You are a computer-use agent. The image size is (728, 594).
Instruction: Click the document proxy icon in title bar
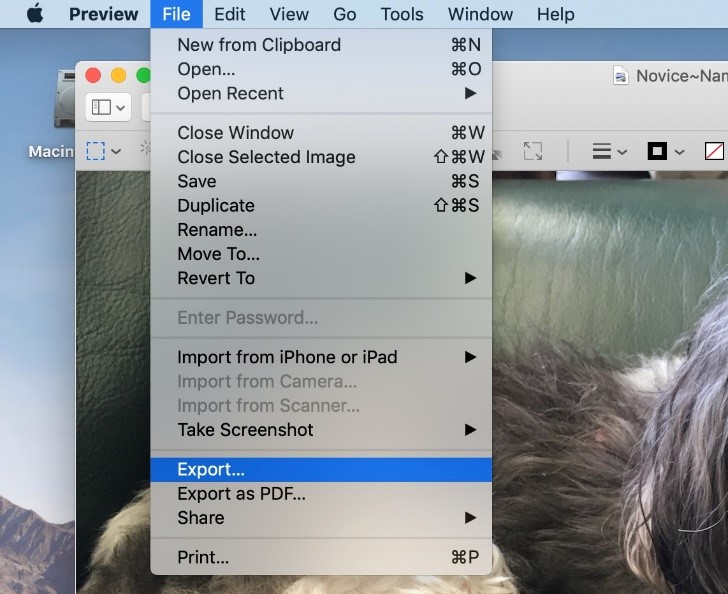click(620, 76)
